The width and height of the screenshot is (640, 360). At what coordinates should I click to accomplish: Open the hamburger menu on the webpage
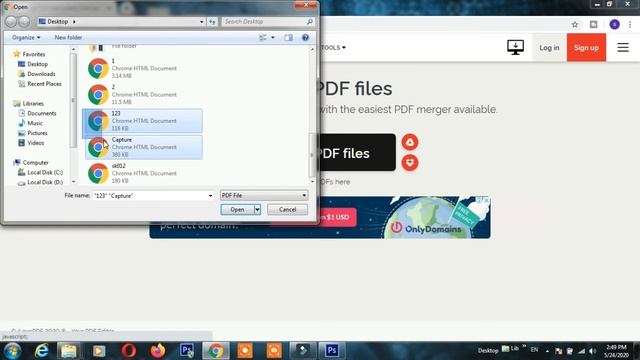click(x=623, y=47)
